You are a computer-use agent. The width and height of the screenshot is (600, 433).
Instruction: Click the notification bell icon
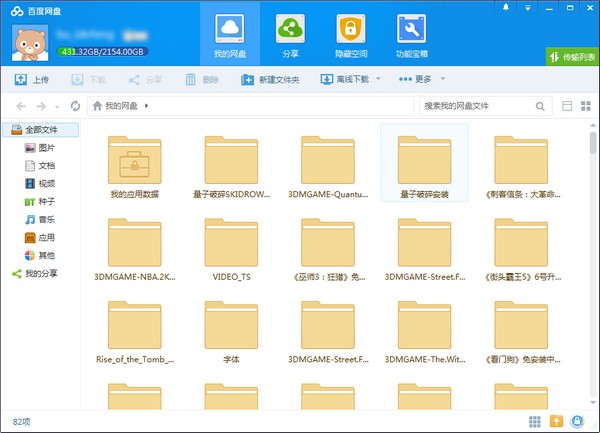[x=506, y=7]
